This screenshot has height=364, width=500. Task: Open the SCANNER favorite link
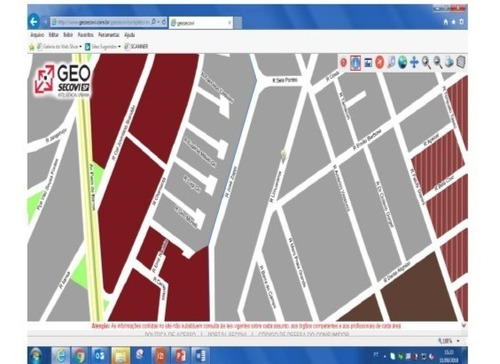pyautogui.click(x=136, y=47)
